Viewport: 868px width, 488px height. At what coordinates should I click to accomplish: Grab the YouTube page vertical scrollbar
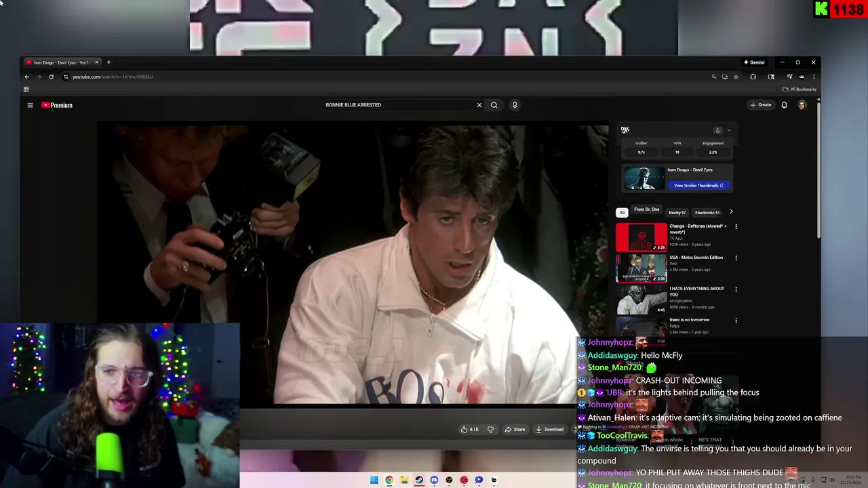click(x=818, y=169)
